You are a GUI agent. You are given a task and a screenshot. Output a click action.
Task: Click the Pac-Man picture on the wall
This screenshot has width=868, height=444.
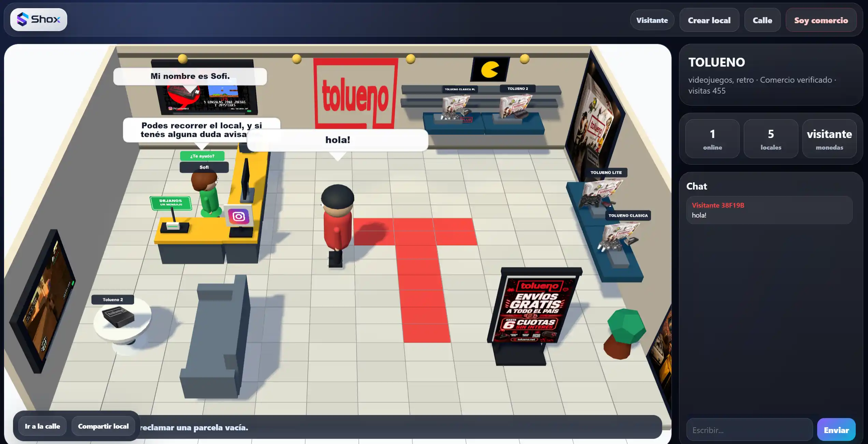(490, 69)
